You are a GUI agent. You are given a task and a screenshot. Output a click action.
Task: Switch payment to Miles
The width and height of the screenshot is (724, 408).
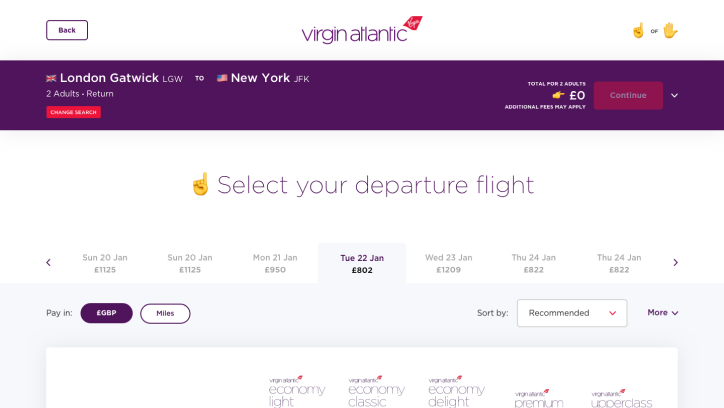click(165, 313)
